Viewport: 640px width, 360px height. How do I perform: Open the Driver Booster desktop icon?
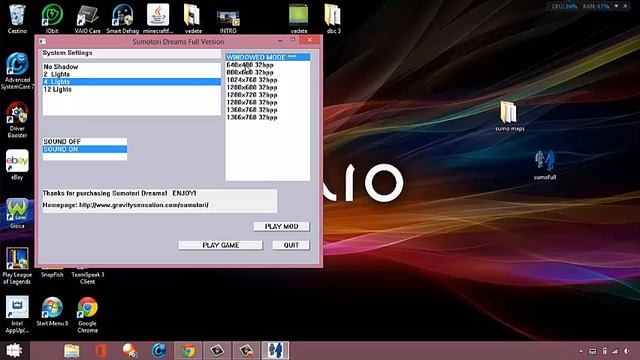tap(17, 120)
